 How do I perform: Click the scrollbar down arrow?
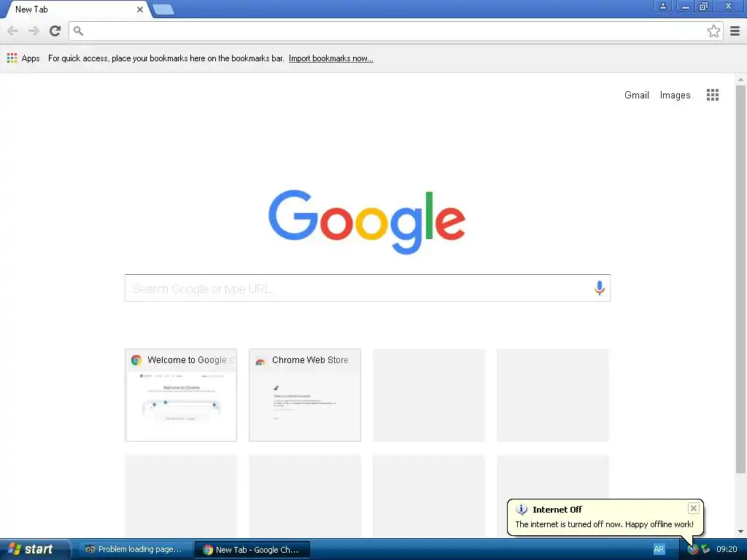click(x=740, y=532)
